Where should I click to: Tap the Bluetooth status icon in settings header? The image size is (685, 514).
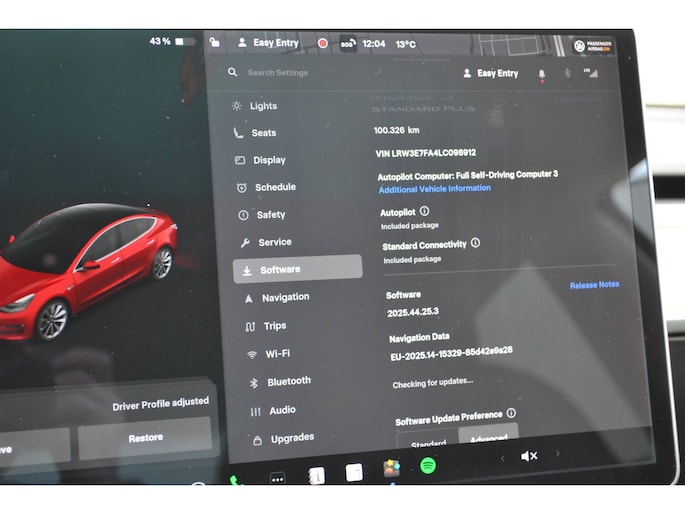click(x=567, y=74)
